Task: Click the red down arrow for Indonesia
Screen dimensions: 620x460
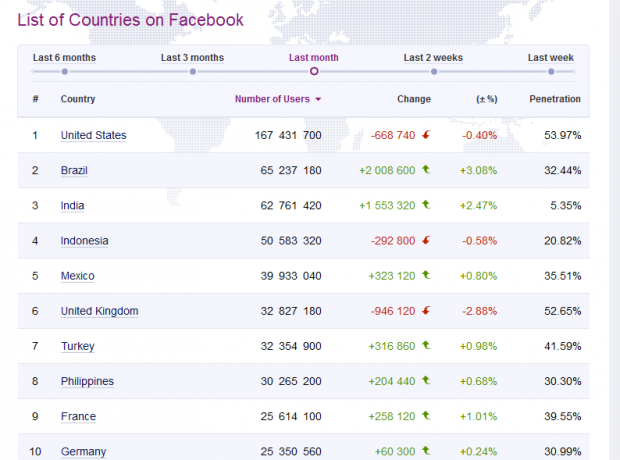Action: tap(426, 240)
